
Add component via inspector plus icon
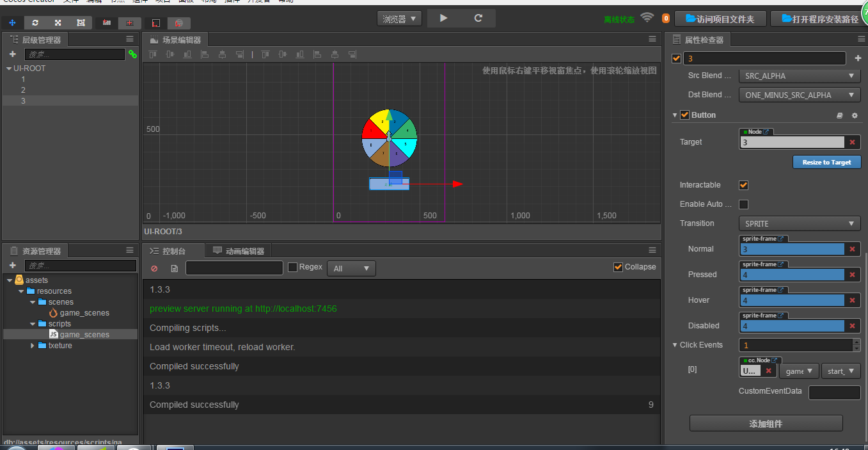tap(858, 58)
